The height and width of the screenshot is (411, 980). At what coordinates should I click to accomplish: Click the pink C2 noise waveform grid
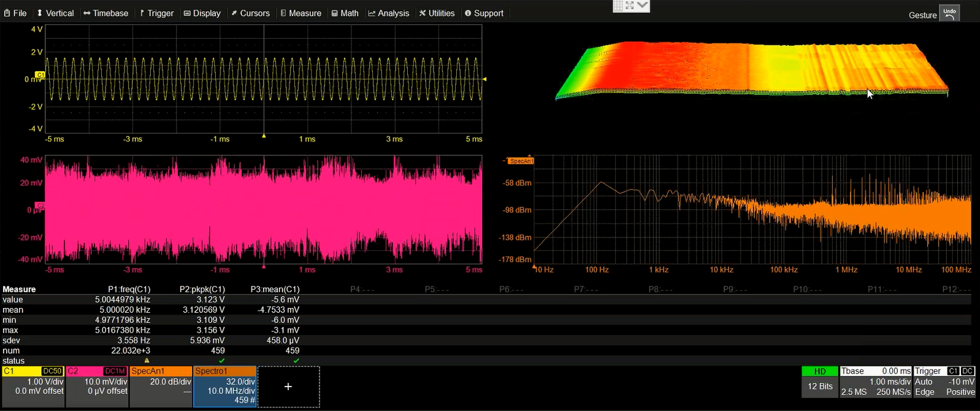pos(264,210)
